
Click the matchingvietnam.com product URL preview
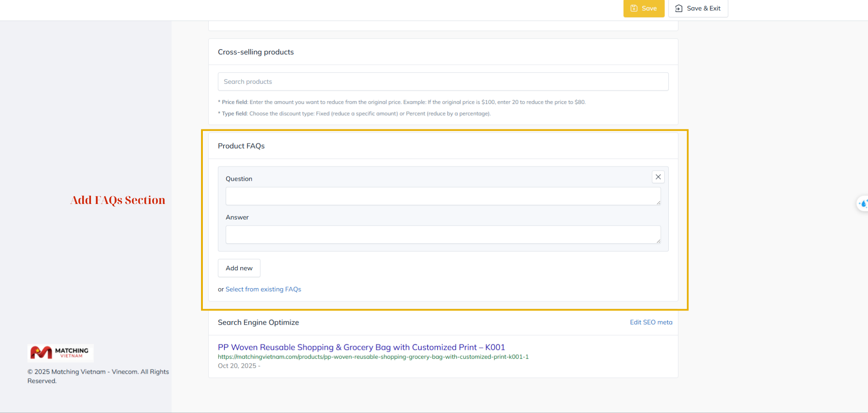373,357
